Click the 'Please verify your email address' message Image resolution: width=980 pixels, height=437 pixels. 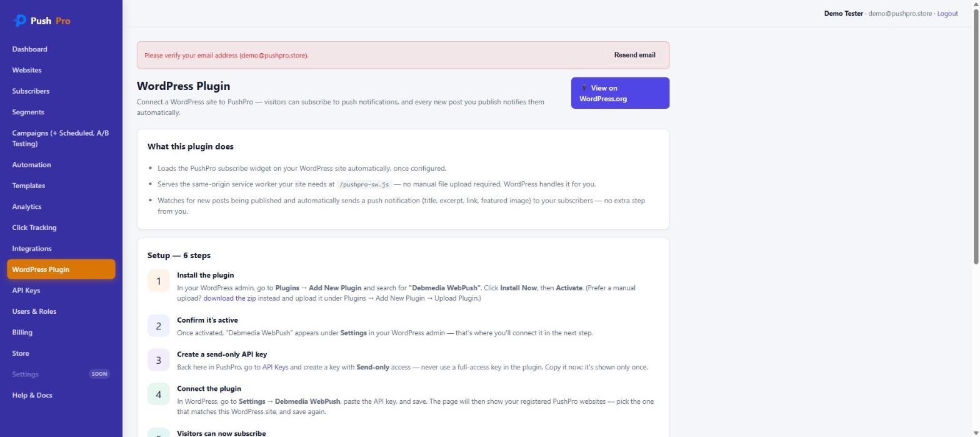tap(226, 56)
